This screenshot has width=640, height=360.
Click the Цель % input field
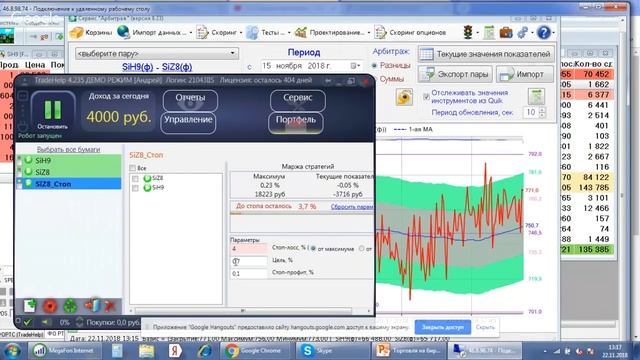click(249, 260)
